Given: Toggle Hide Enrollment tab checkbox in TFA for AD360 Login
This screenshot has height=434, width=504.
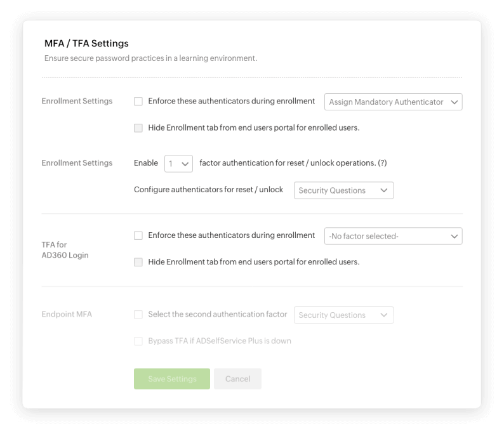Looking at the screenshot, I should [x=138, y=262].
